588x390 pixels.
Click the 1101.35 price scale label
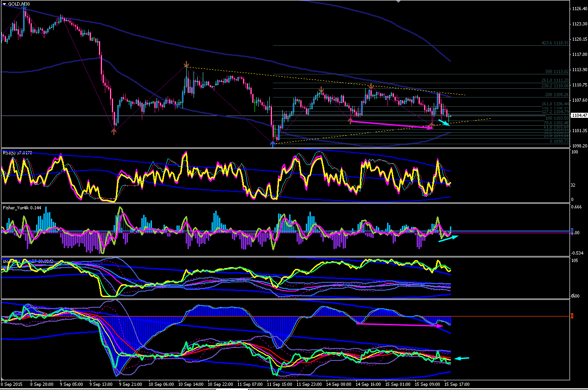579,131
